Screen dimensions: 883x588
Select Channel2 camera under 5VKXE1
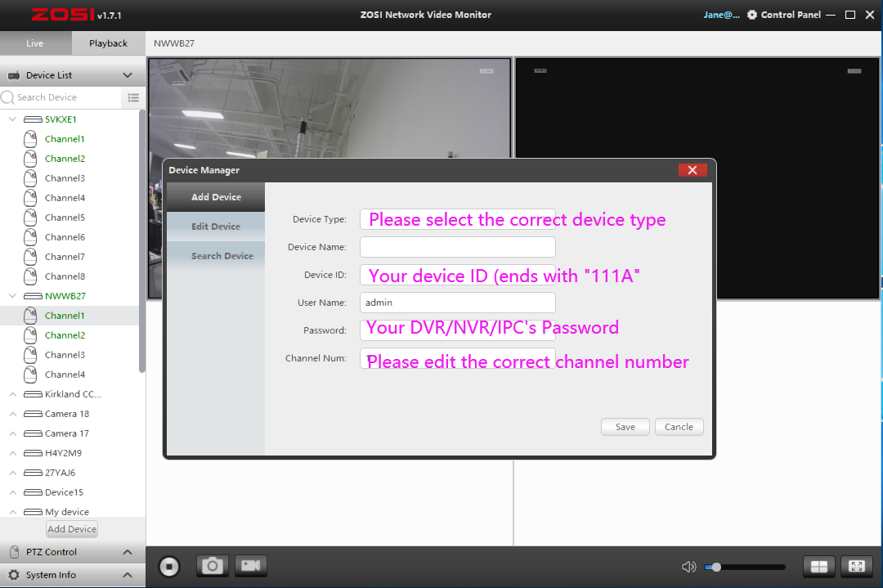click(x=65, y=159)
